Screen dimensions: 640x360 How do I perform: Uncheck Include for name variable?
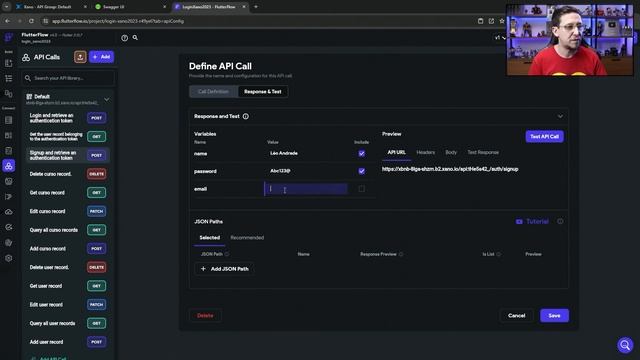[x=362, y=153]
